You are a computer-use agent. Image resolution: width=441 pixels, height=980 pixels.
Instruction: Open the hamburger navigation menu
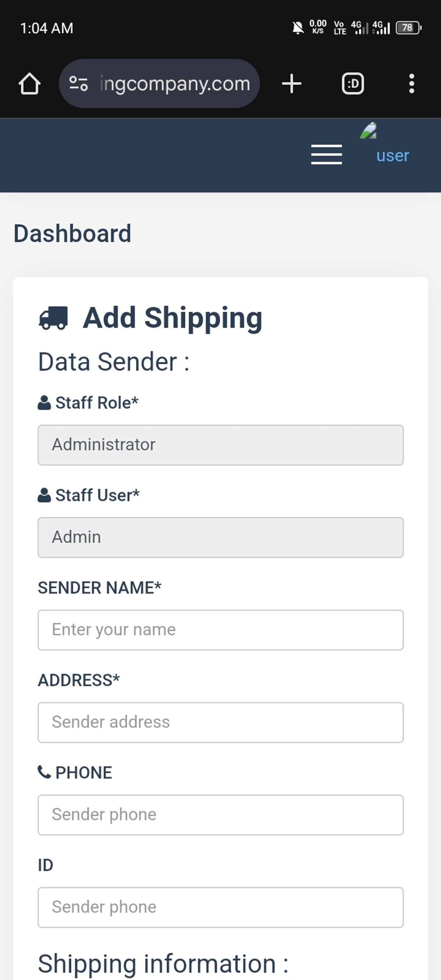point(326,154)
